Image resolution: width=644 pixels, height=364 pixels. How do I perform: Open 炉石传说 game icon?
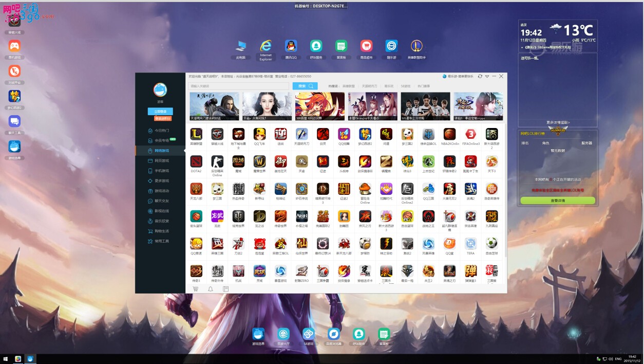(x=302, y=189)
